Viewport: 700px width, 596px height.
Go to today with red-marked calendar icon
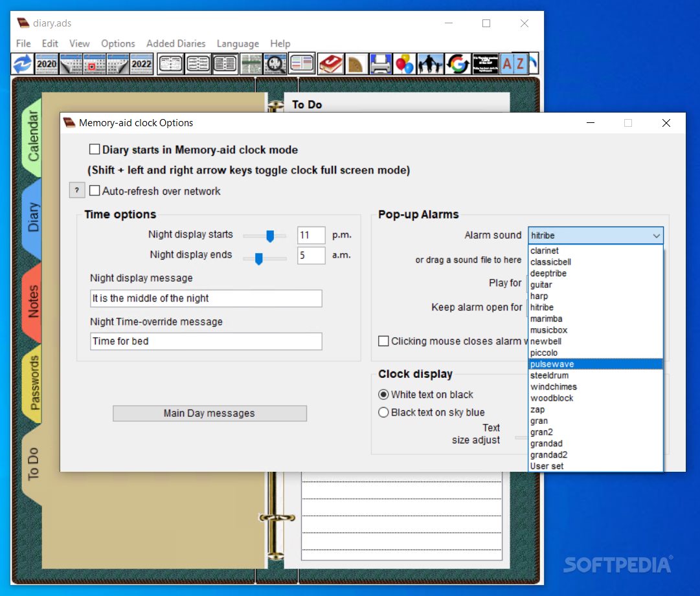click(94, 64)
